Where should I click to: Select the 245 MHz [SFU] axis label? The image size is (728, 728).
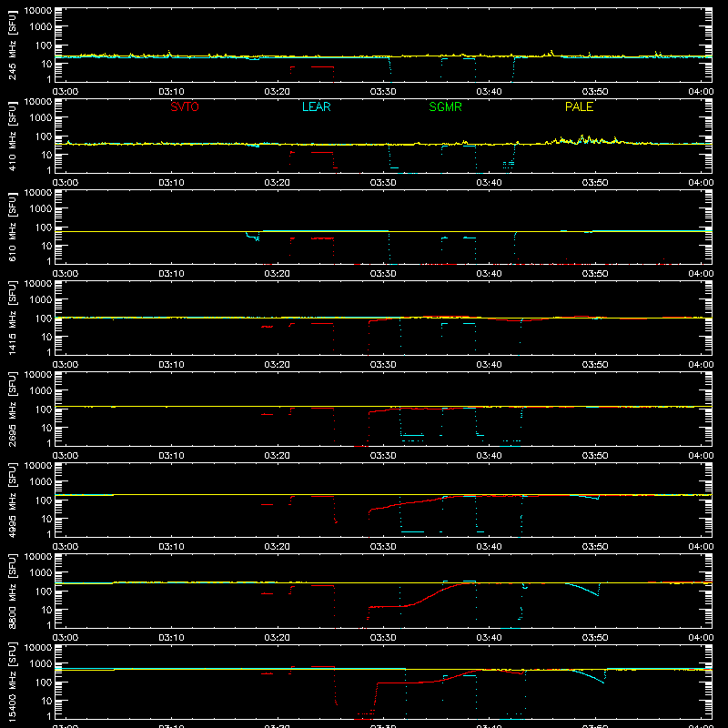coord(13,45)
